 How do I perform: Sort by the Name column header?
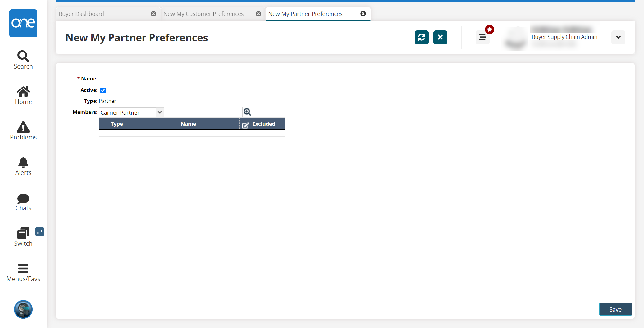(x=208, y=124)
